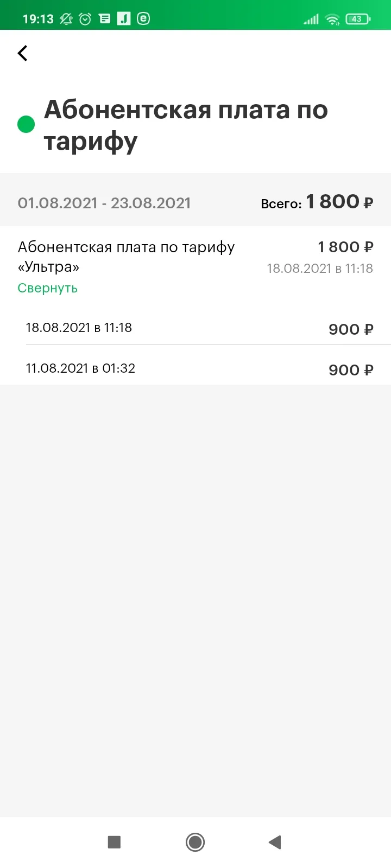Tap the triangle Android back button
This screenshot has height=868, width=391.
click(275, 842)
